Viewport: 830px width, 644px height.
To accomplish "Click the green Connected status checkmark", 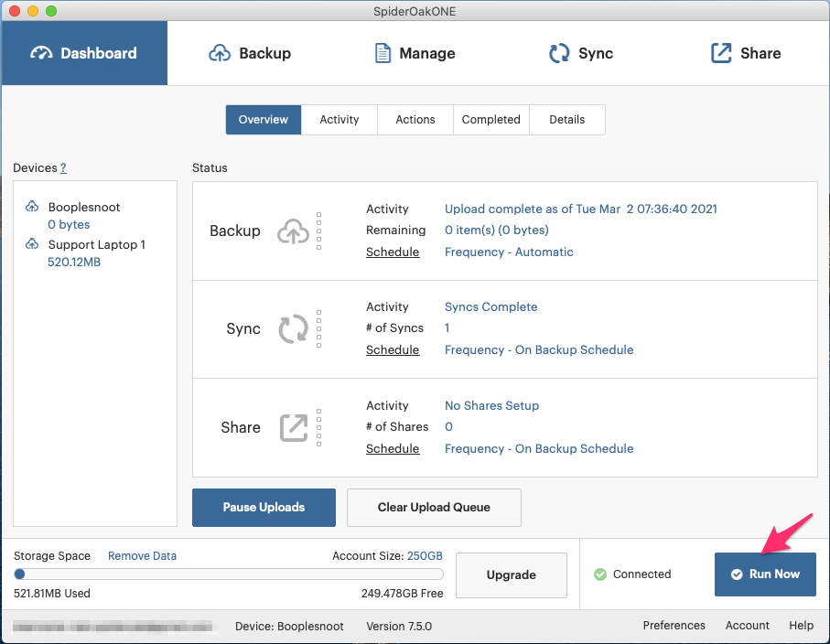I will tap(600, 574).
